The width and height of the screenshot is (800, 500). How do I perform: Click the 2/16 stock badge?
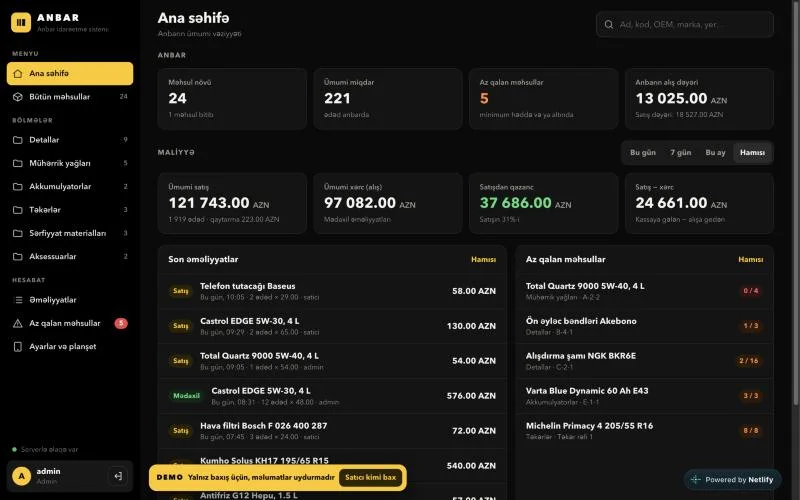coord(748,361)
